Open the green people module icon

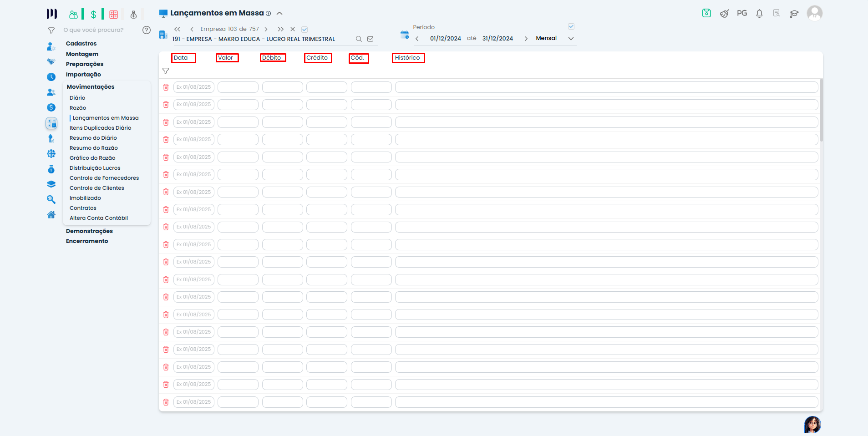[x=73, y=15]
